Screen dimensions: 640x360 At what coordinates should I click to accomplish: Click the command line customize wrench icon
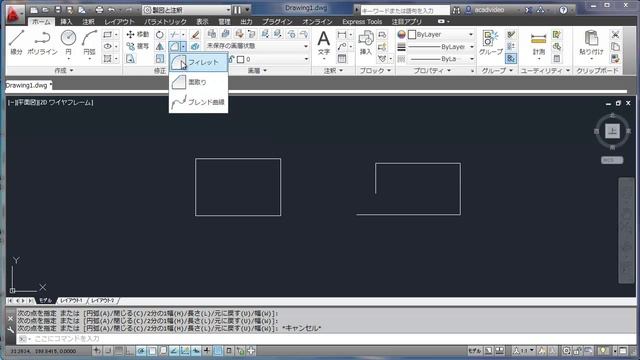(11, 330)
